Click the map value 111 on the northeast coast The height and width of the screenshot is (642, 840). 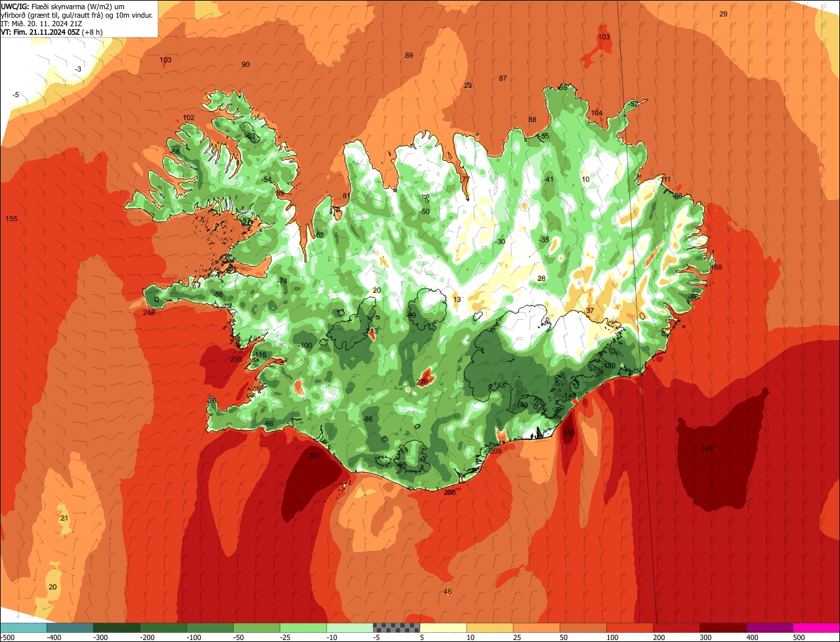point(666,179)
